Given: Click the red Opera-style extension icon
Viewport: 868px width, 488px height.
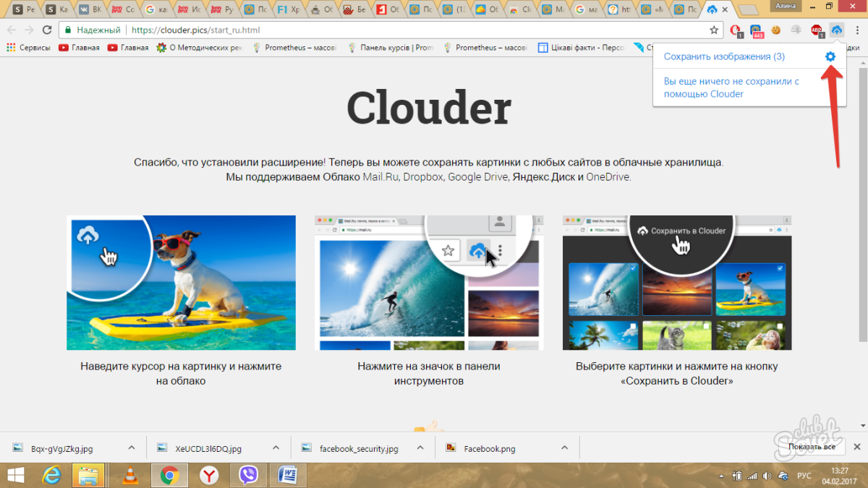Looking at the screenshot, I should [x=736, y=30].
